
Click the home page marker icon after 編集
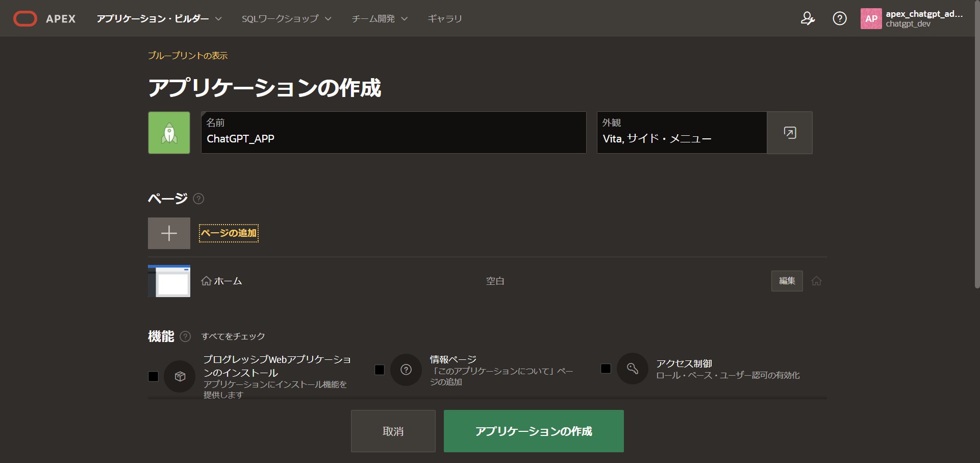click(x=816, y=281)
